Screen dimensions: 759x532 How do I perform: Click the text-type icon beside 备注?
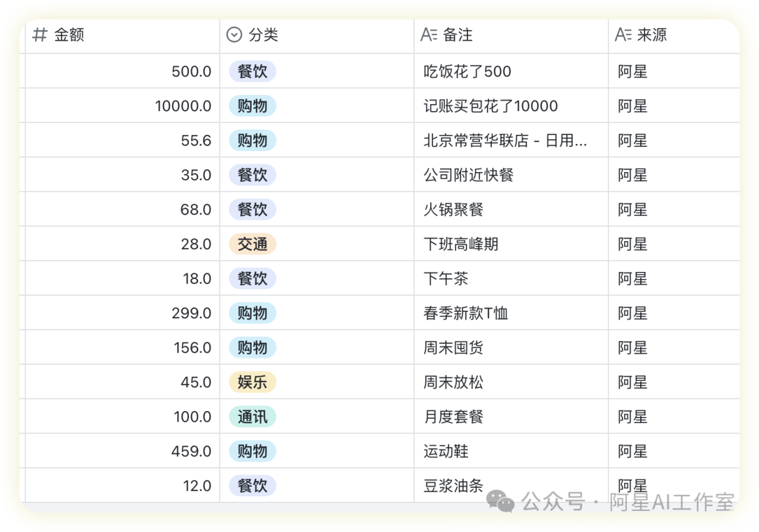[429, 35]
